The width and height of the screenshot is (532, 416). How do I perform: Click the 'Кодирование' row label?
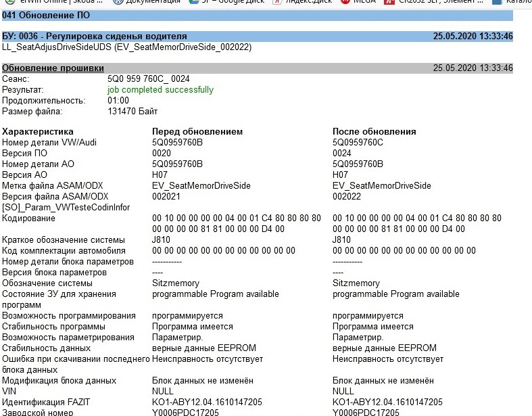[x=28, y=218]
